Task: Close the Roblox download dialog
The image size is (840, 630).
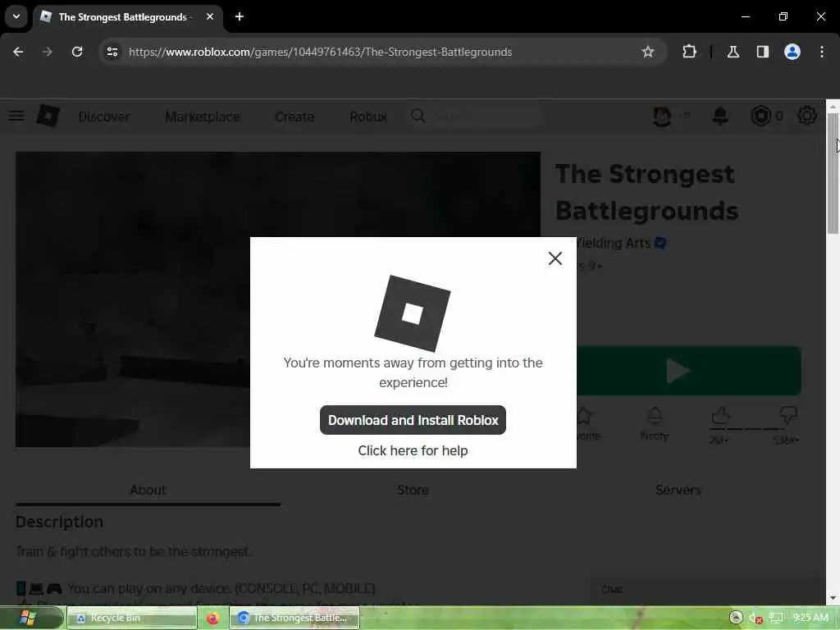Action: point(555,258)
